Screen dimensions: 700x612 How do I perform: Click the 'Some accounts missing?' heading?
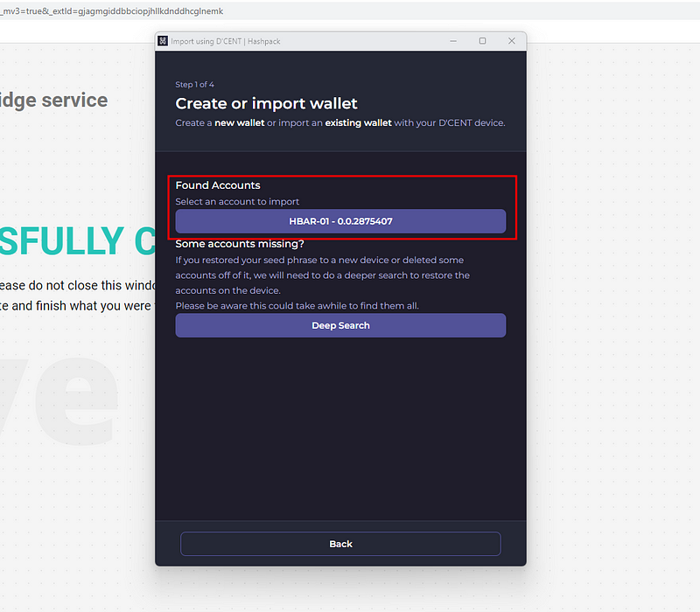240,244
